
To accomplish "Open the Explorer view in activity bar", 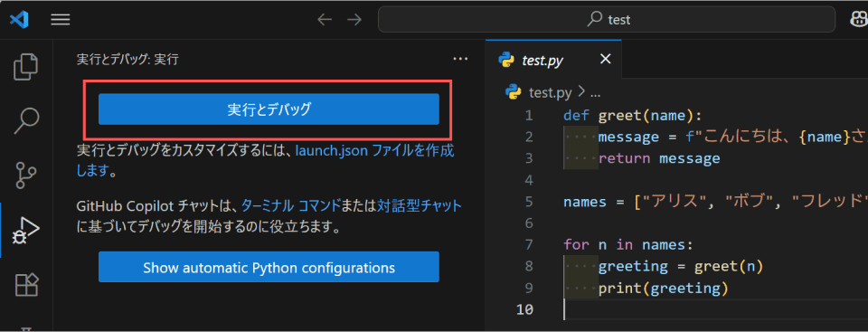I will 26,66.
